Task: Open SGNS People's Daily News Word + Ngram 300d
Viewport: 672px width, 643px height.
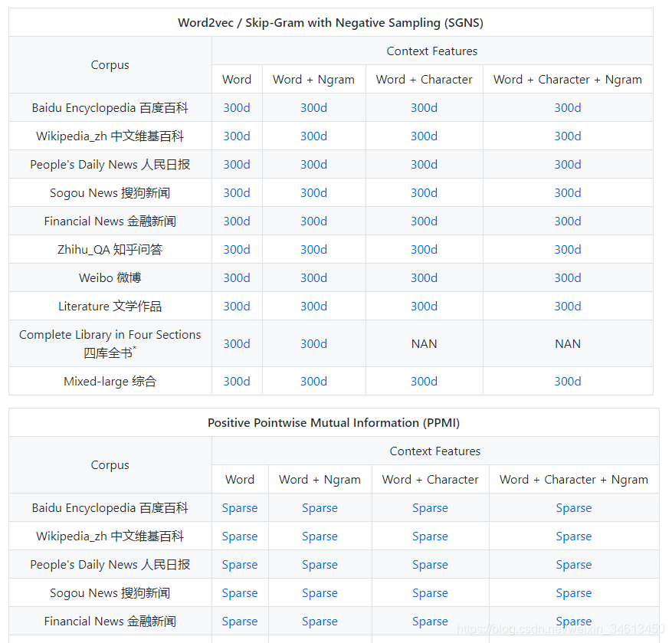Action: tap(313, 164)
